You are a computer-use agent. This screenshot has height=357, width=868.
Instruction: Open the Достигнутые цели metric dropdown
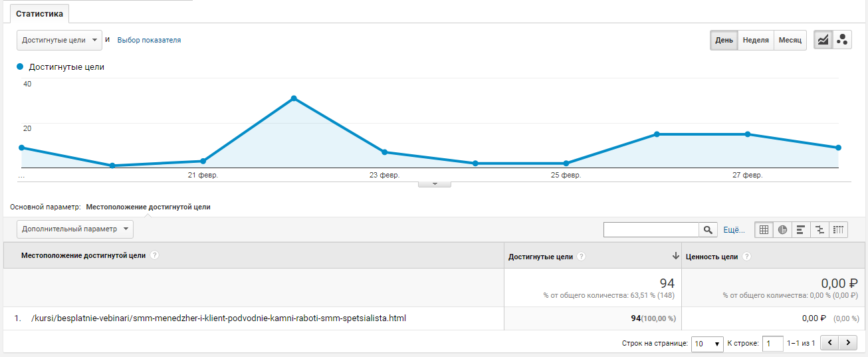point(59,40)
